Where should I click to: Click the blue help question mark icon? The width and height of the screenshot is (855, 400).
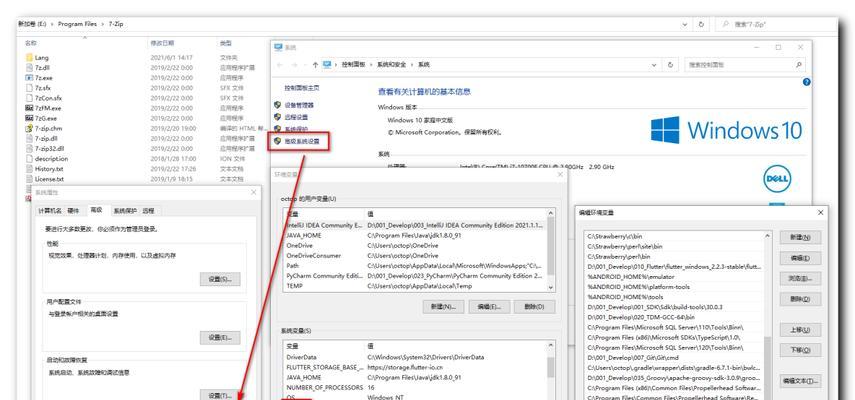click(806, 82)
